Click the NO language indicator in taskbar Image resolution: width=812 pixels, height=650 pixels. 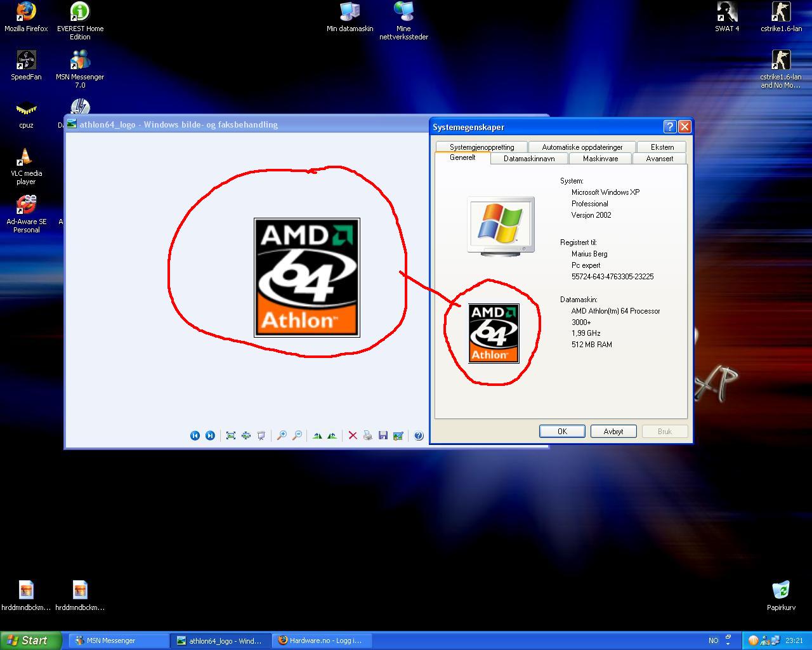[713, 640]
